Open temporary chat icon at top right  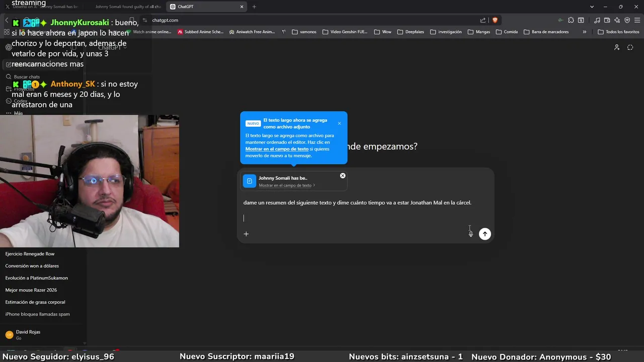(x=630, y=47)
